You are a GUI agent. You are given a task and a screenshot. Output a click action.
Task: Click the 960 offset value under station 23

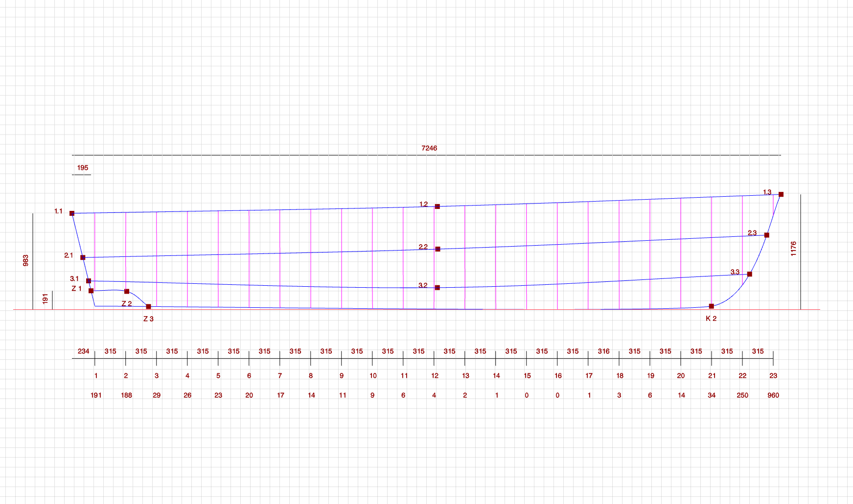[773, 395]
